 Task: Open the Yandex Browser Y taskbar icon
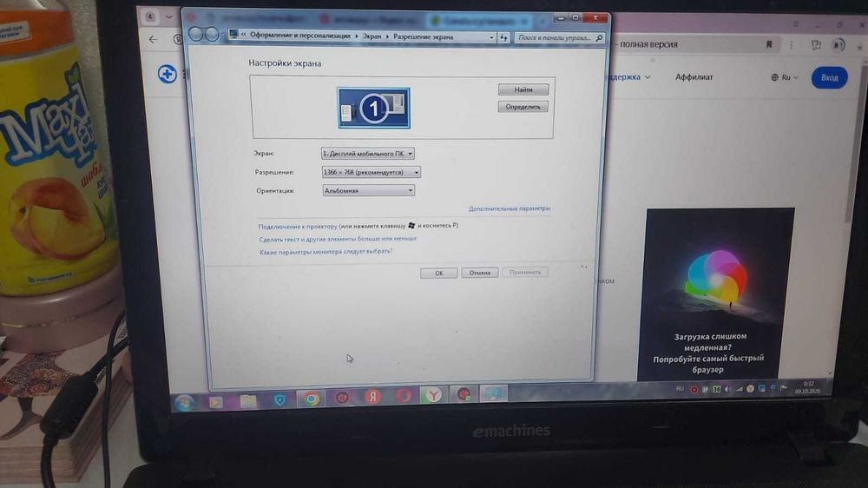pos(433,395)
